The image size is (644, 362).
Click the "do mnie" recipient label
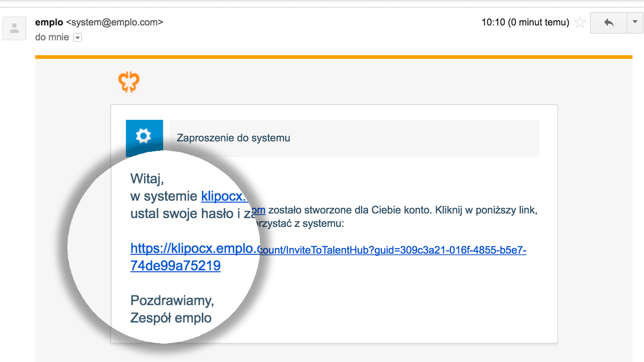pos(52,37)
